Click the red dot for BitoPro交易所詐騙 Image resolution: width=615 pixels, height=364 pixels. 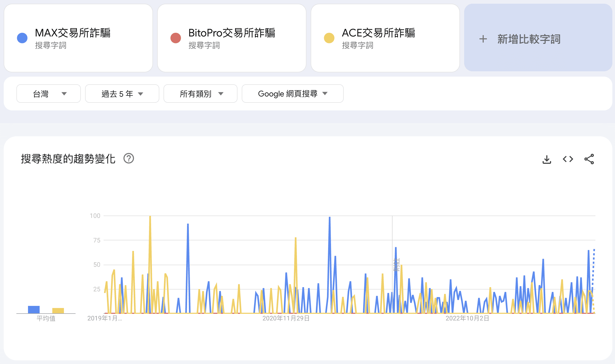tap(176, 38)
